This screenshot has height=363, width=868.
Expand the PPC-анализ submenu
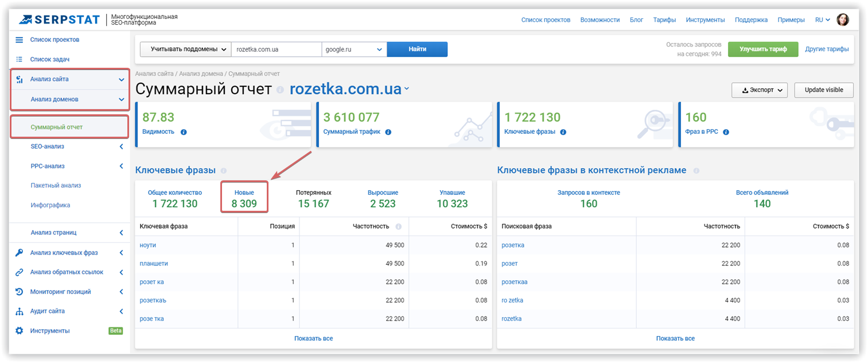(121, 166)
